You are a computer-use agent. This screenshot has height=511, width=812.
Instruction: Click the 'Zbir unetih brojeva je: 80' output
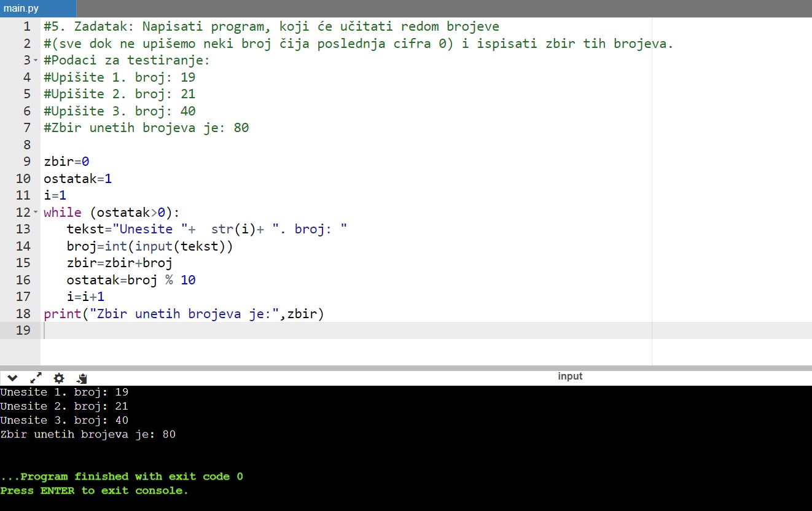pos(88,435)
